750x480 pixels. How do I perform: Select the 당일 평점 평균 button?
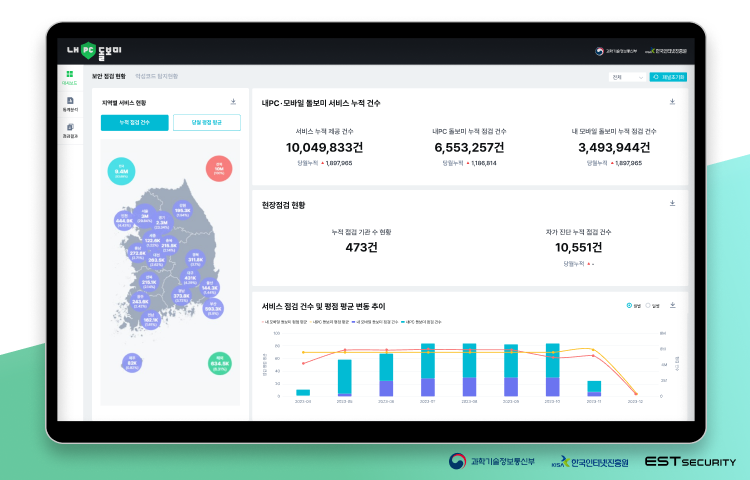click(x=207, y=122)
